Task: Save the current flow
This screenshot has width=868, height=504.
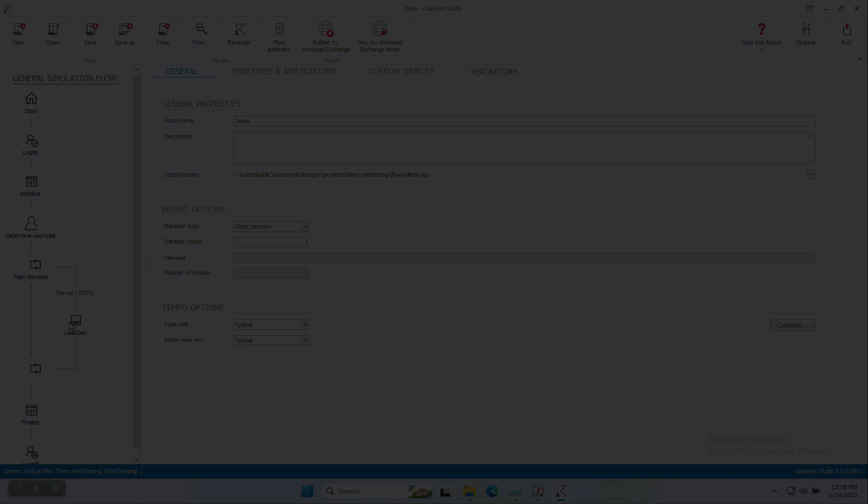Action: click(91, 34)
